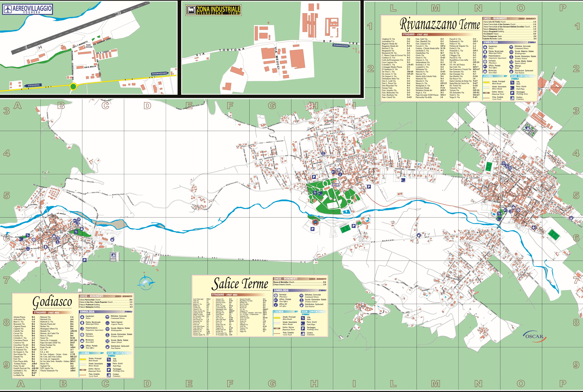Select the Albergo hotel icon in Rivanazzano legend

511,67
